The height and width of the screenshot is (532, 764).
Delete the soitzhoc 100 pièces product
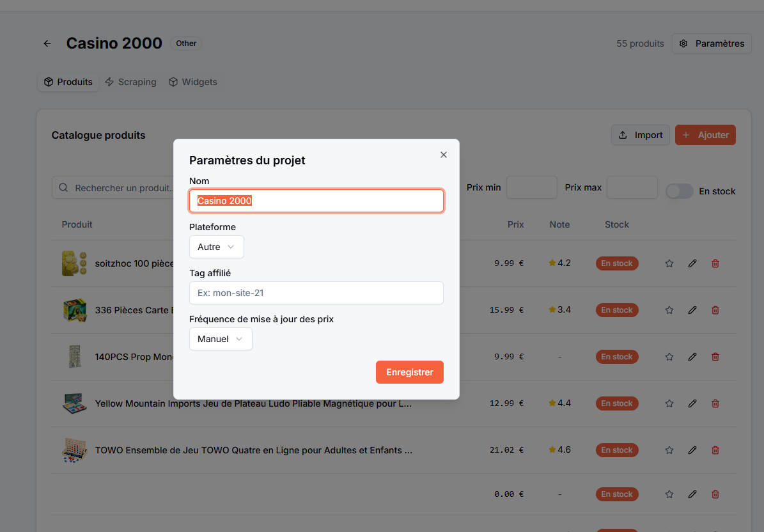715,263
